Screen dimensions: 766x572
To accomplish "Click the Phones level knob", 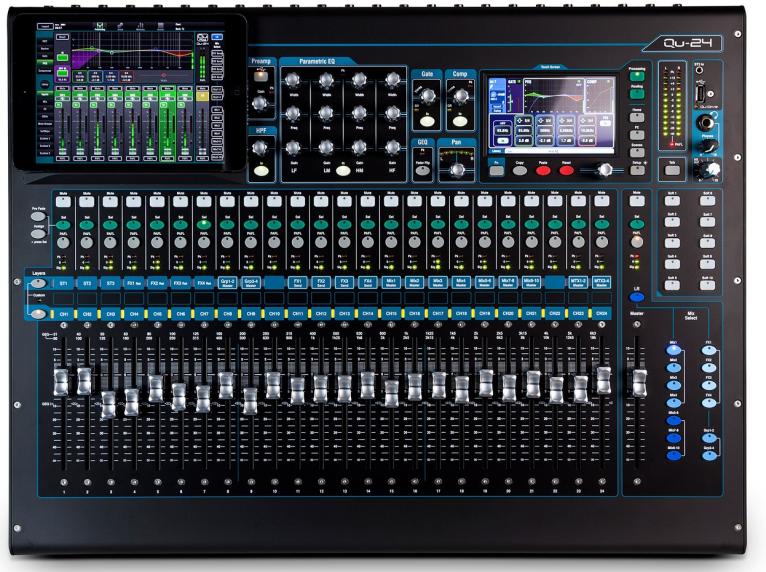I will (706, 146).
